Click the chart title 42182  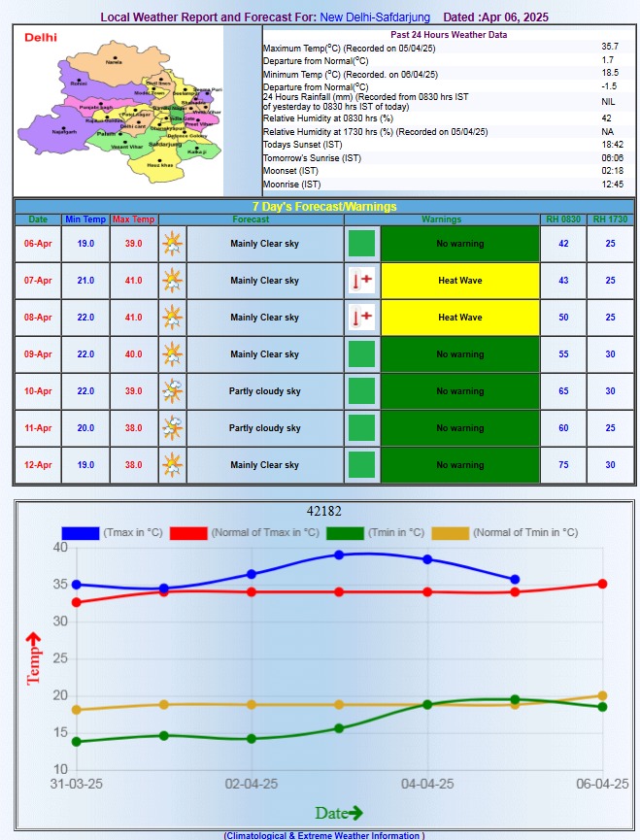324,511
